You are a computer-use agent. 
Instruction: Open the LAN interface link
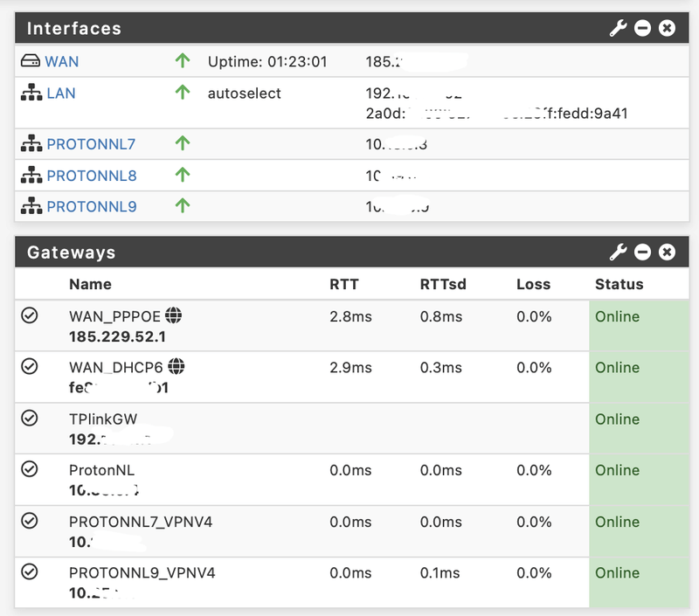(61, 93)
